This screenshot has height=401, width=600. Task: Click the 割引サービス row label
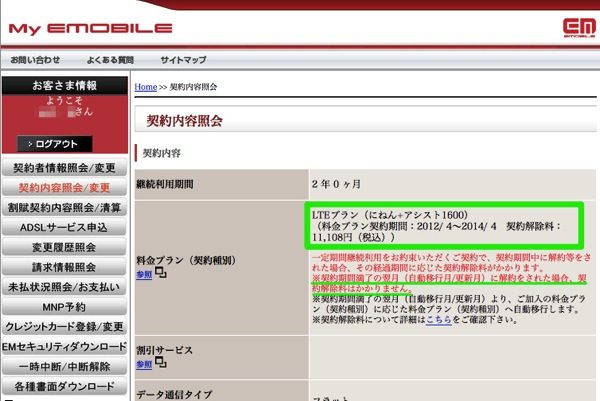165,350
